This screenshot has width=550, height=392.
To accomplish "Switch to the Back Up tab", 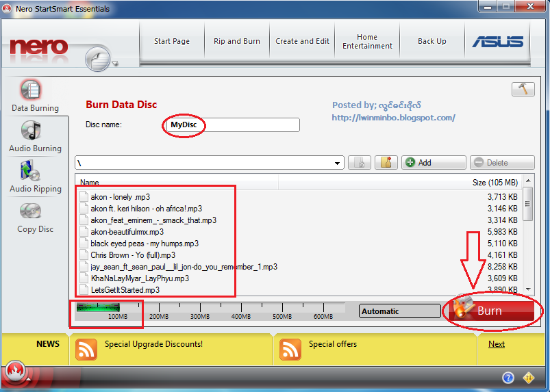I will pos(432,41).
